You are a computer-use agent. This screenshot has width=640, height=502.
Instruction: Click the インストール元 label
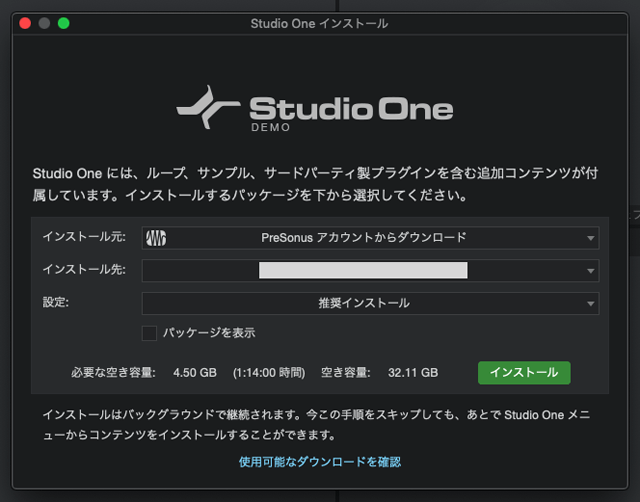[x=84, y=237]
